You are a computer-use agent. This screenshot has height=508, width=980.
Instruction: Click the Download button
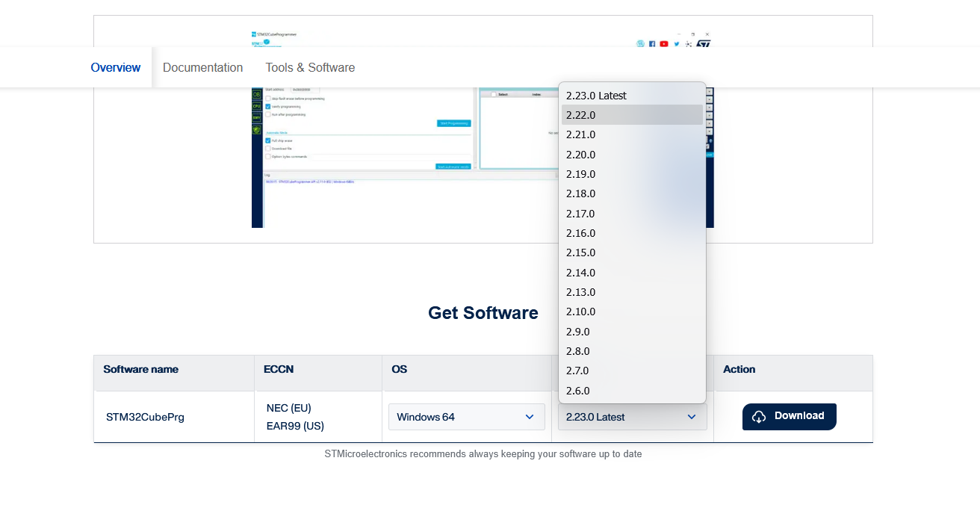790,417
